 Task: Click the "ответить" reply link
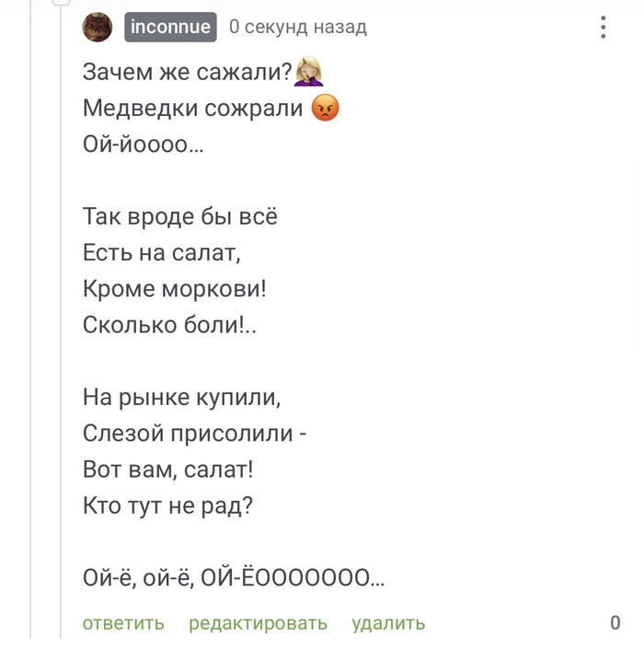(123, 623)
